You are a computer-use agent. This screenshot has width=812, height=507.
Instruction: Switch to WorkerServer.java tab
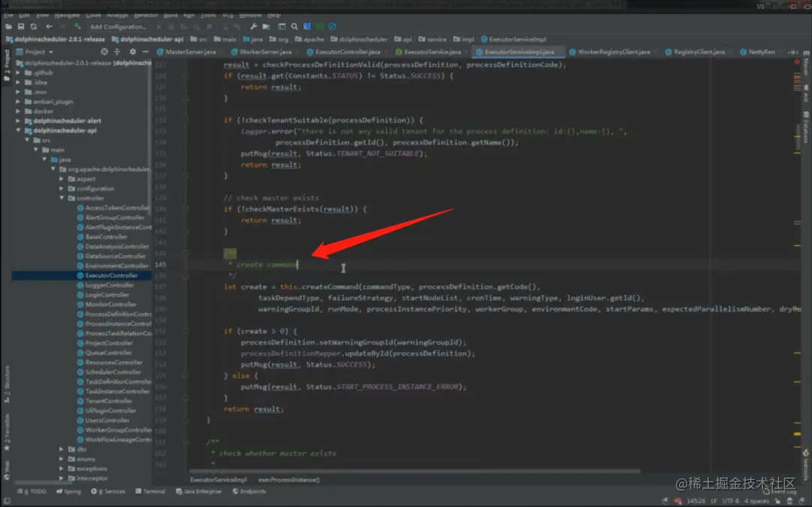tap(265, 52)
